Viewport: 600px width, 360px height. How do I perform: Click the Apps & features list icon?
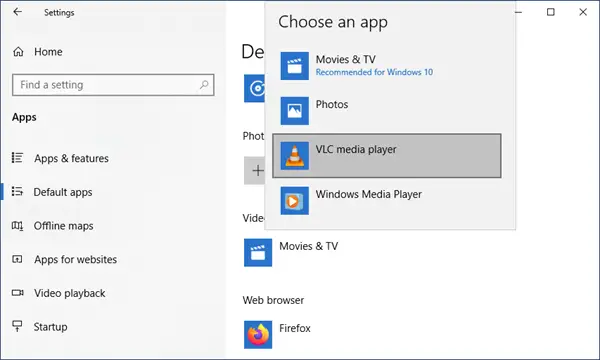18,158
